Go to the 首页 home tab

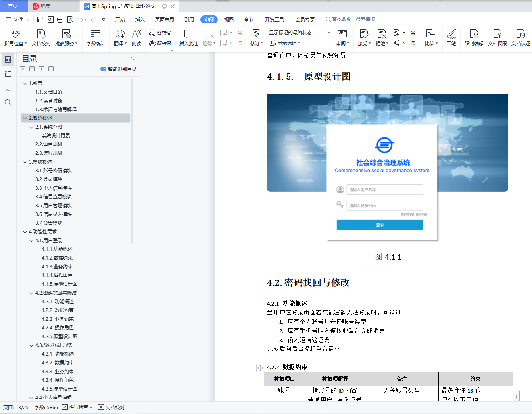click(13, 6)
